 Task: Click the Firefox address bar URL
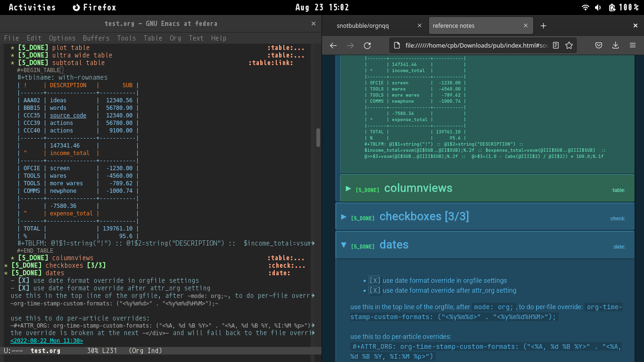tap(476, 45)
